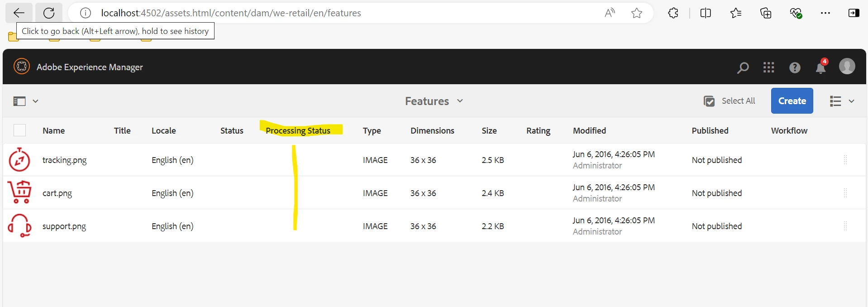Sort by the Name column header
868x307 pixels.
click(x=53, y=130)
